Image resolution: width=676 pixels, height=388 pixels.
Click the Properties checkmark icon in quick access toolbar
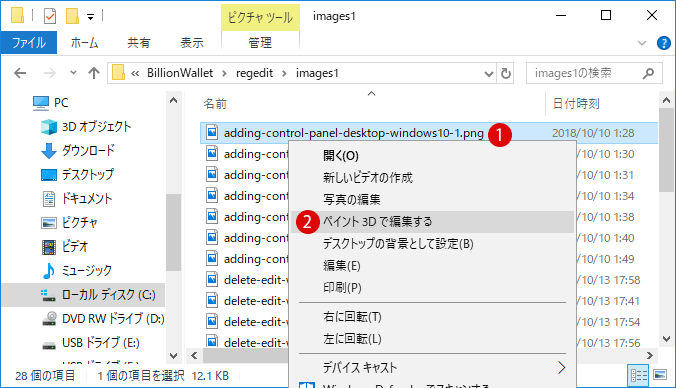(50, 16)
